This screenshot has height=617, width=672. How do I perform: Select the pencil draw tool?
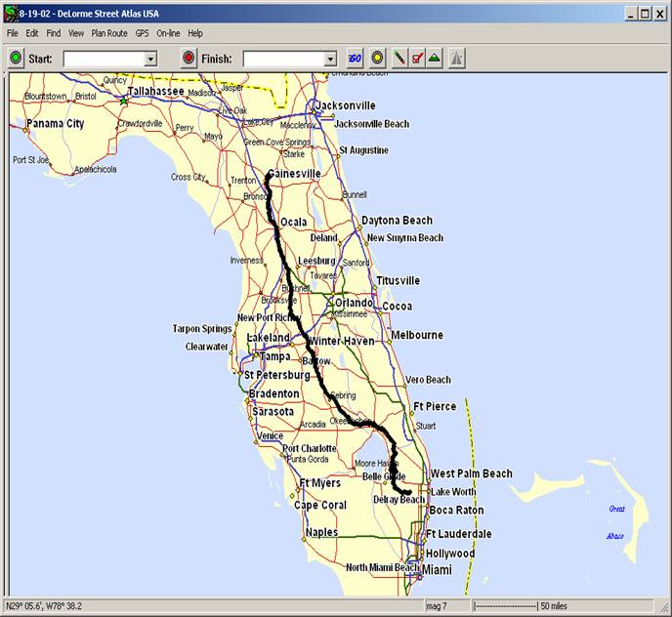coord(399,59)
